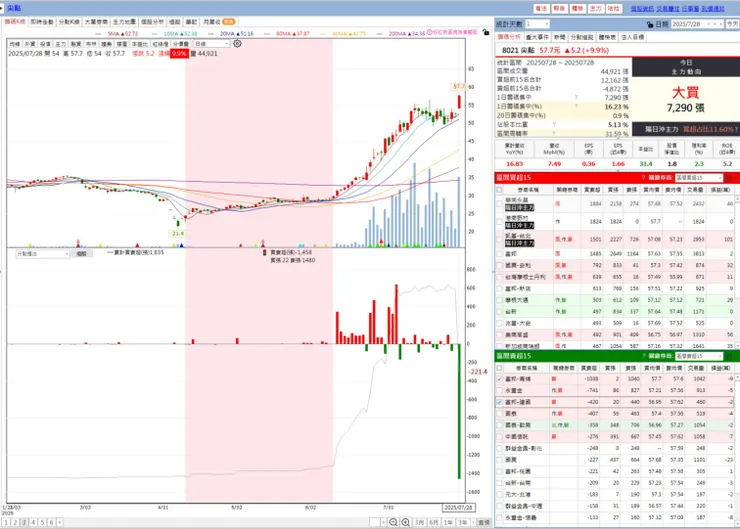The image size is (740, 529).
Task: Click help icon beside 1日籌碼集中(%) row
Action: [576, 107]
